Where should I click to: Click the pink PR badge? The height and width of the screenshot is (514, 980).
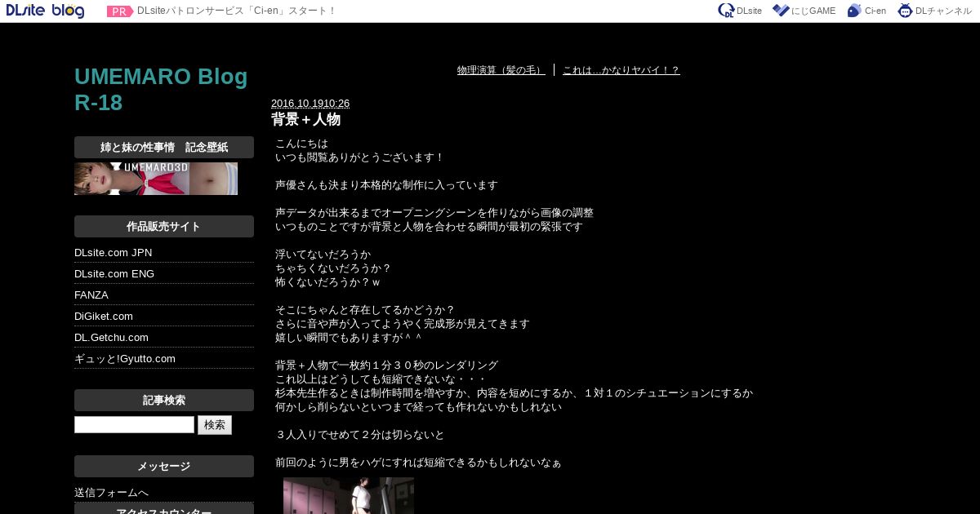tap(120, 11)
